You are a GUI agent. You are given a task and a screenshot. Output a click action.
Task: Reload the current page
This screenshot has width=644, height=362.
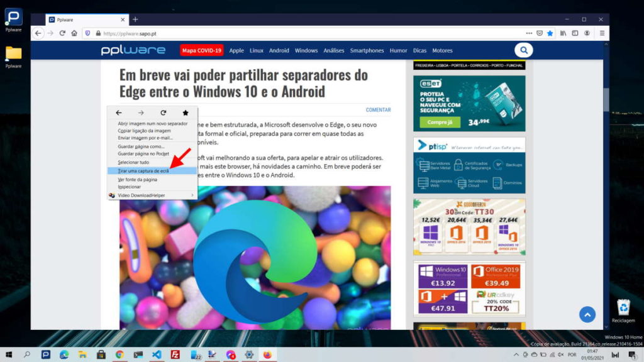point(62,33)
